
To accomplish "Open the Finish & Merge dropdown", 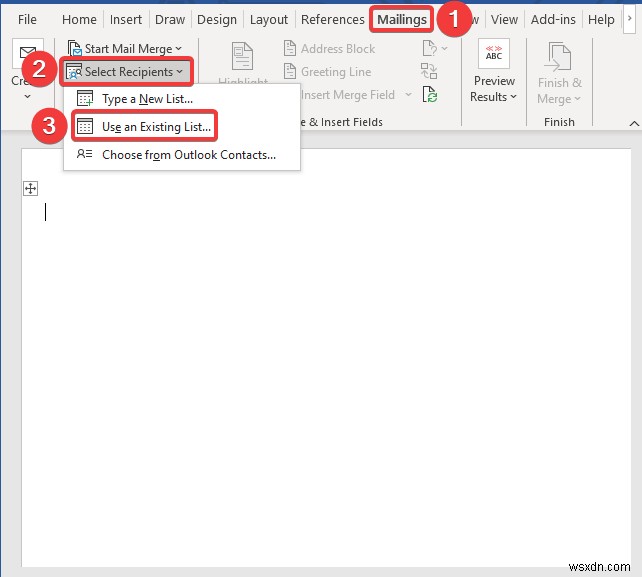I will pos(559,91).
